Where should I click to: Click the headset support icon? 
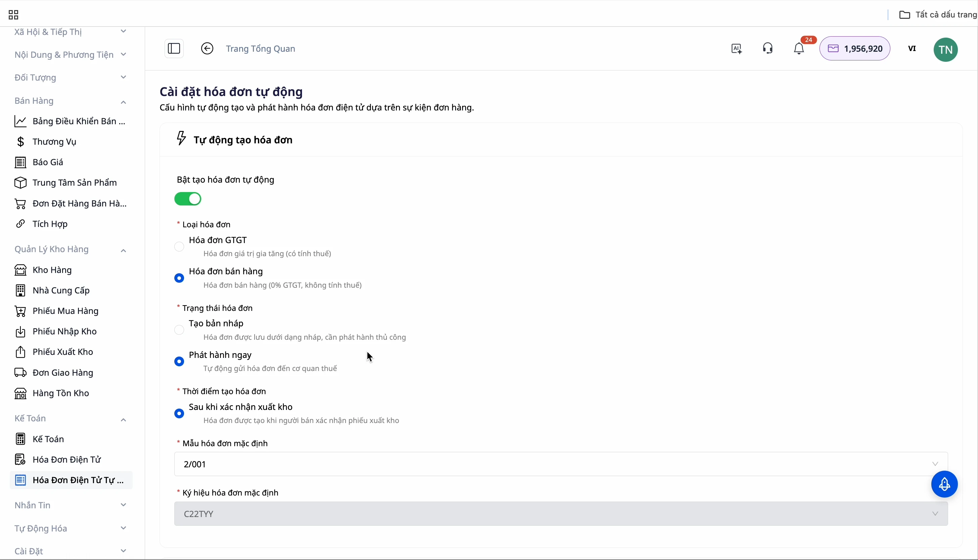pyautogui.click(x=768, y=48)
